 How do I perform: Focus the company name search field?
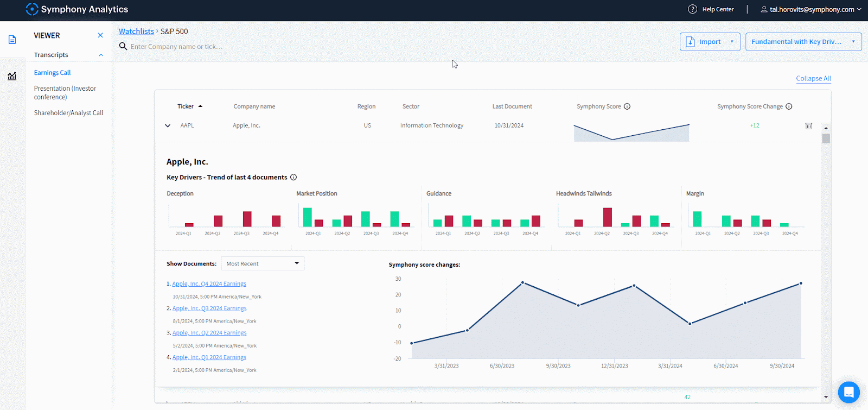tap(176, 47)
